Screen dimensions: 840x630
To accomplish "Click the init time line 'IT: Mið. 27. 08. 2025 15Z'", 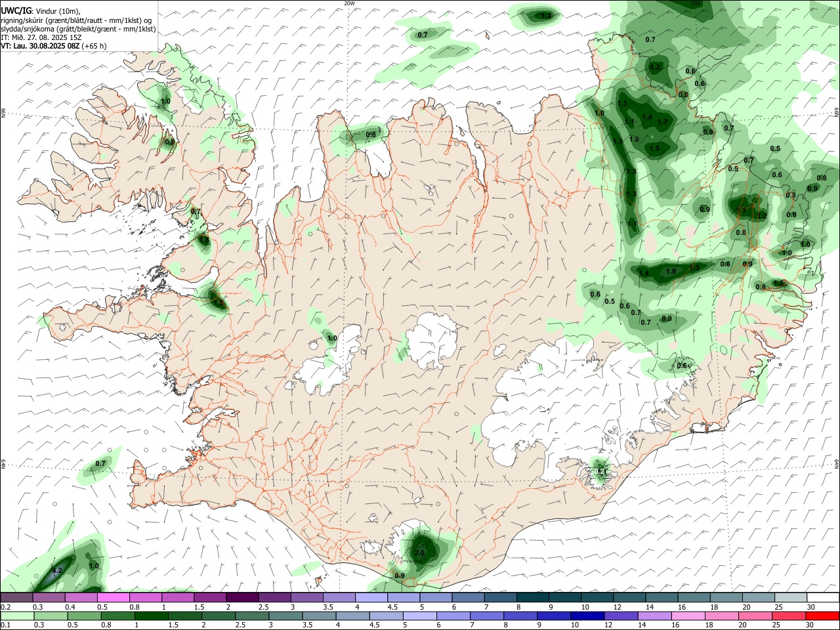I will pyautogui.click(x=41, y=37).
